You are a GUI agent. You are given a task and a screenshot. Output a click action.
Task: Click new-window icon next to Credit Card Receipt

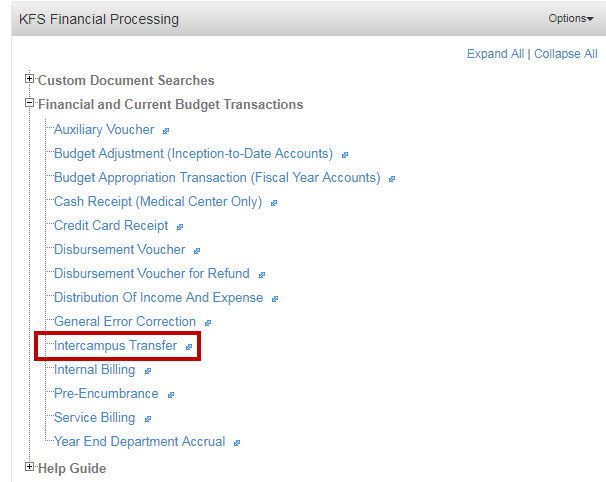click(179, 227)
